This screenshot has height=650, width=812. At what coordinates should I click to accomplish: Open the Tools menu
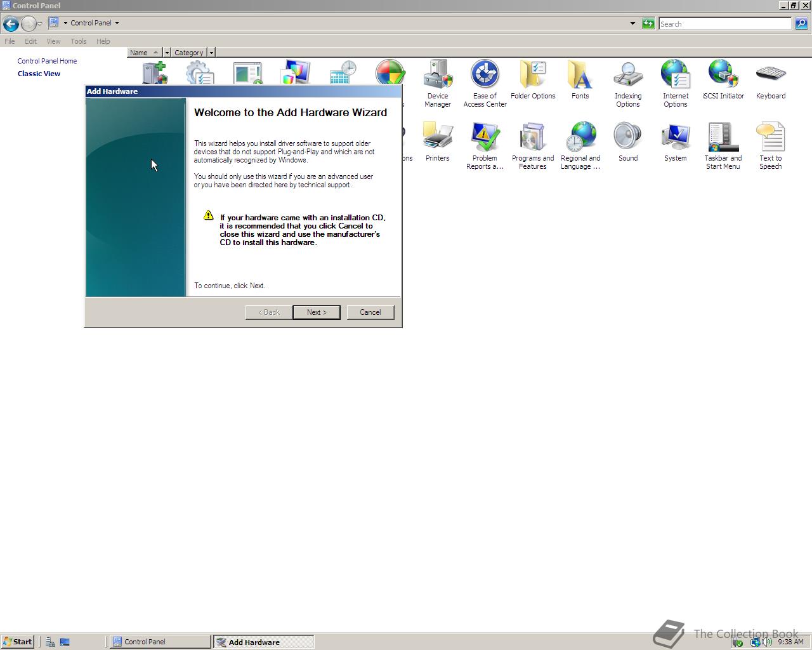79,41
